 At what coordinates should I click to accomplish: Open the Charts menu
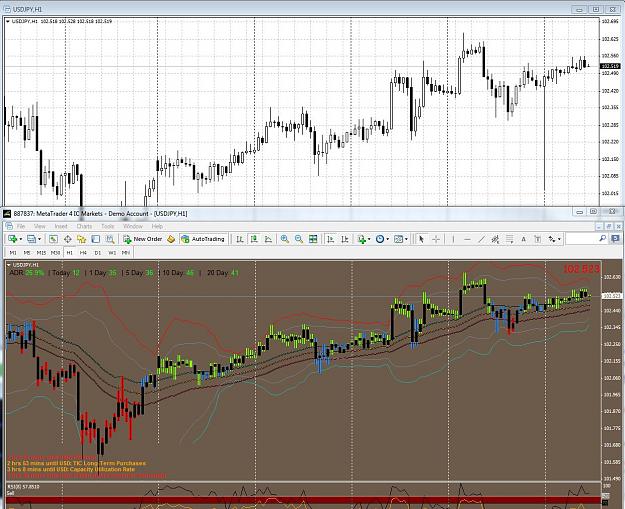click(84, 226)
